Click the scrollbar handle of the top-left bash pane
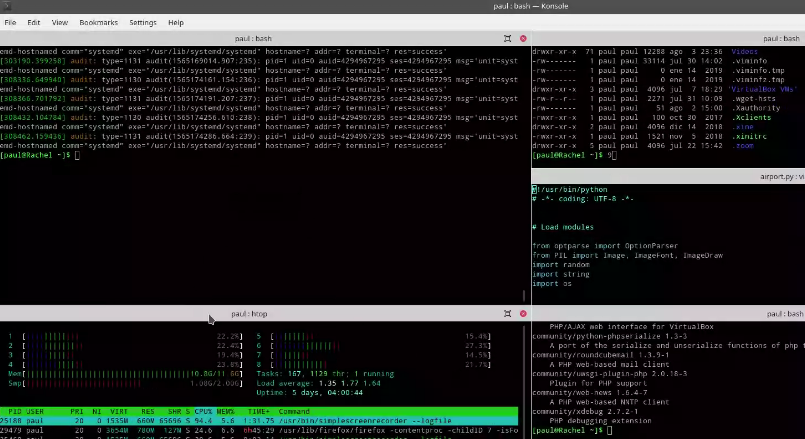The height and width of the screenshot is (439, 805). tap(524, 296)
